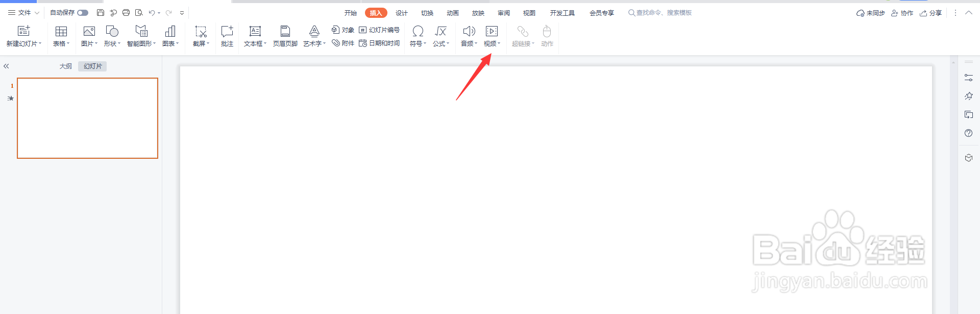Click the Redo arrow icon
Image resolution: width=980 pixels, height=314 pixels.
pyautogui.click(x=168, y=13)
